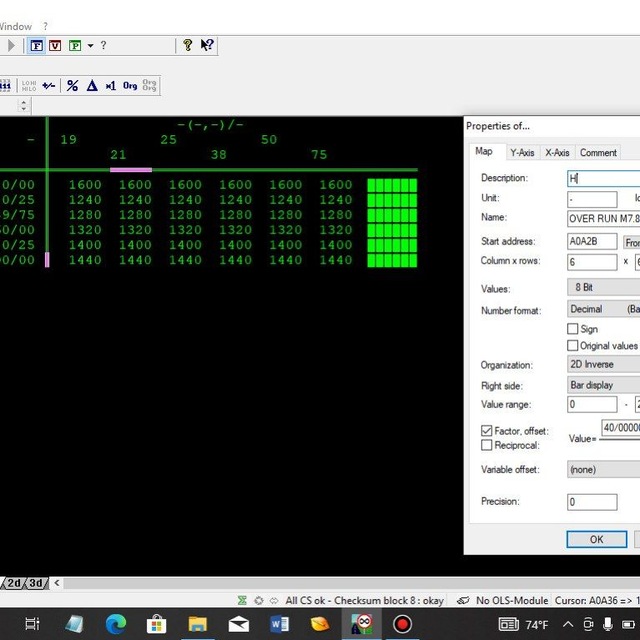Image resolution: width=640 pixels, height=640 pixels.
Task: Show original values with Org icon
Action: 130,86
